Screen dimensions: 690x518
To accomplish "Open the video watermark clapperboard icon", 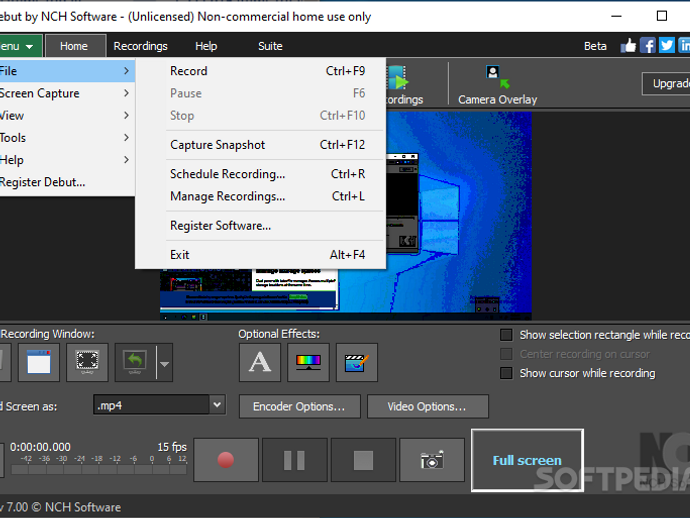I will (x=356, y=362).
